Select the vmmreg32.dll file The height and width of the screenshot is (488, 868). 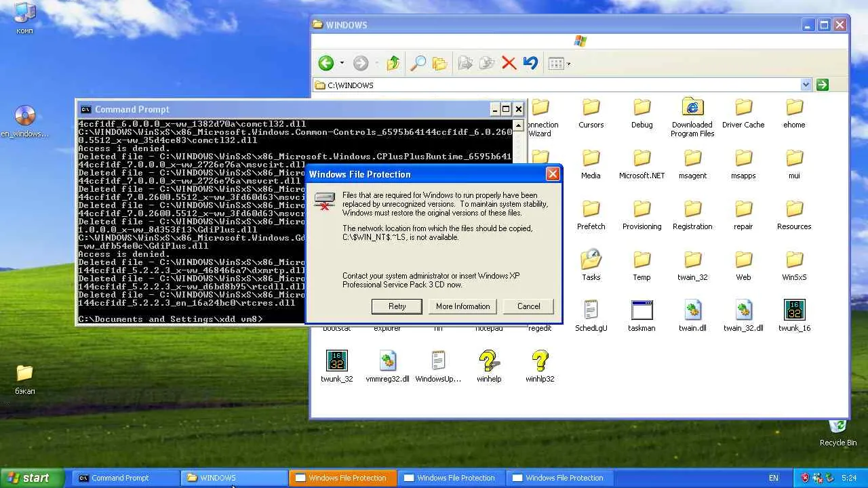[x=387, y=367]
